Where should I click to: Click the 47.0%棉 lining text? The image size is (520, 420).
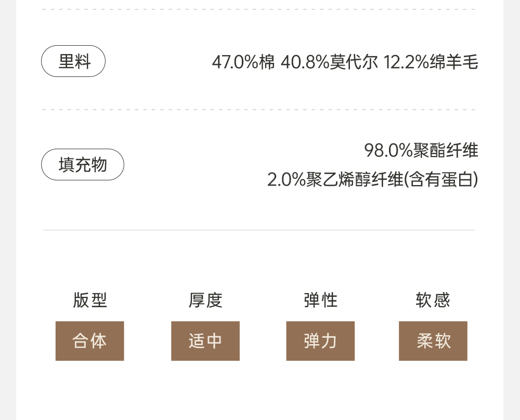pyautogui.click(x=243, y=62)
